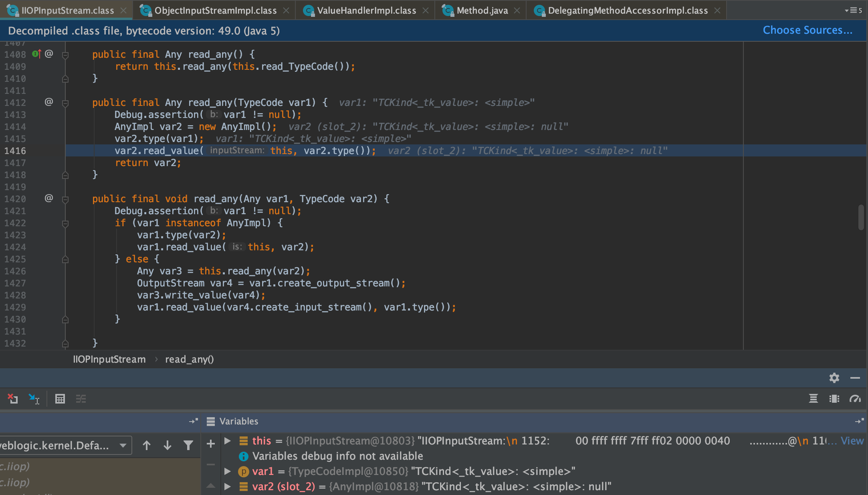Click the Pop Frame icon in debugger toolbar
Image resolution: width=868 pixels, height=495 pixels.
pyautogui.click(x=13, y=399)
